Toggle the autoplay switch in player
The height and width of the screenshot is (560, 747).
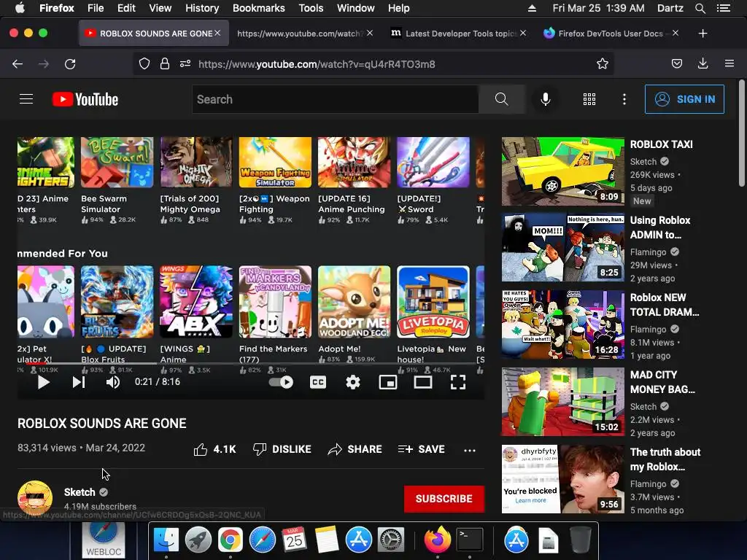click(281, 382)
